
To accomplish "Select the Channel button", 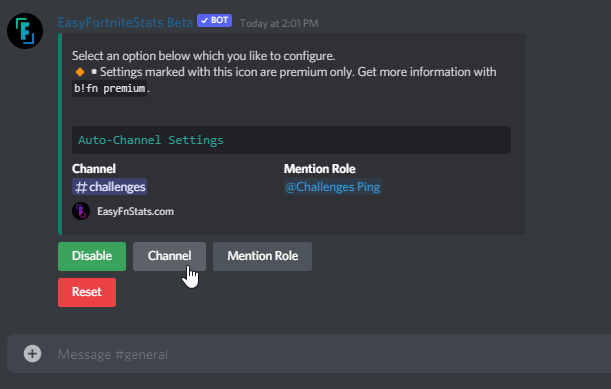I will tap(170, 256).
